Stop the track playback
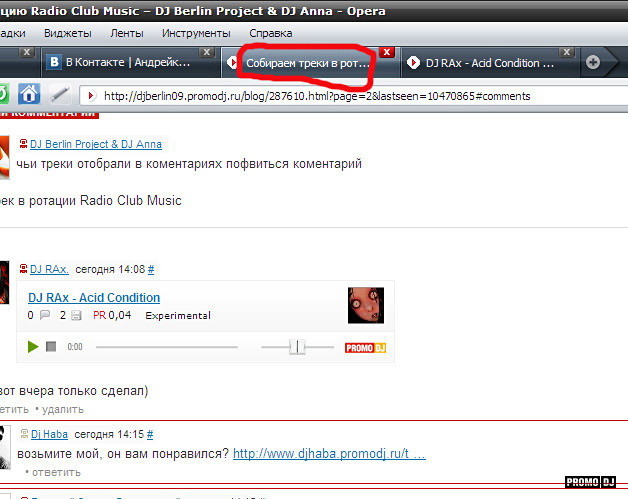628x499 pixels. click(51, 346)
